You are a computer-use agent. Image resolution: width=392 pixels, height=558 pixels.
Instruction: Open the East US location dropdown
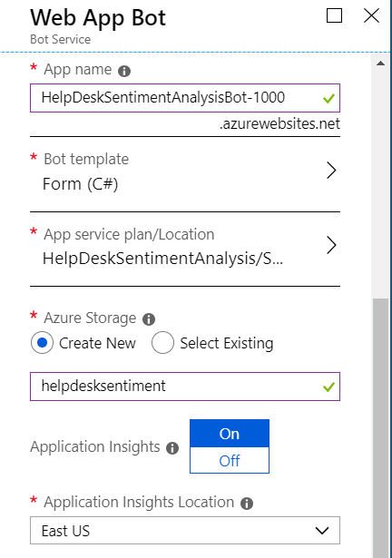185,531
